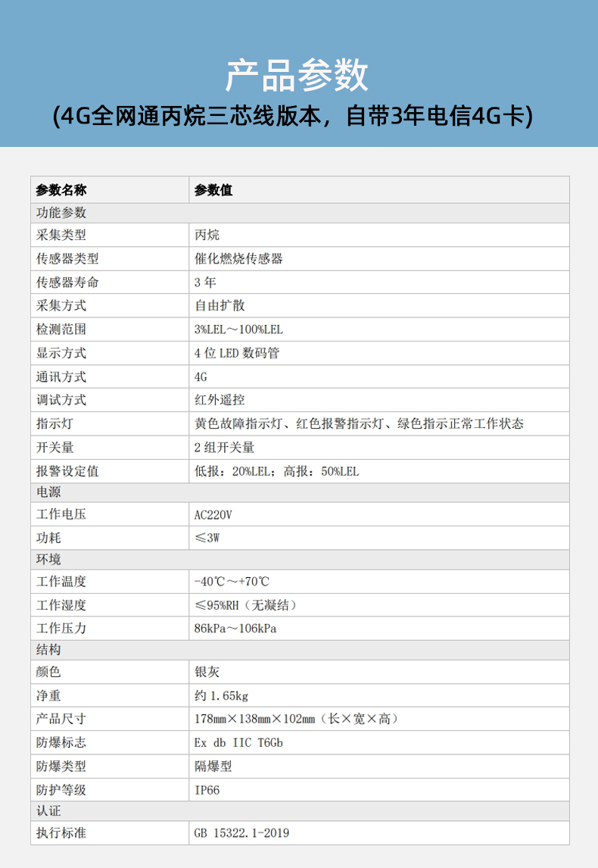The height and width of the screenshot is (868, 598).
Task: Select the 红外遥控 value cell
Action: 220,400
